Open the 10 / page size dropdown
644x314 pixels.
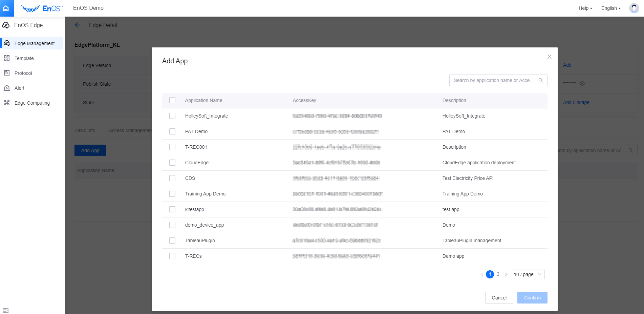click(x=527, y=274)
